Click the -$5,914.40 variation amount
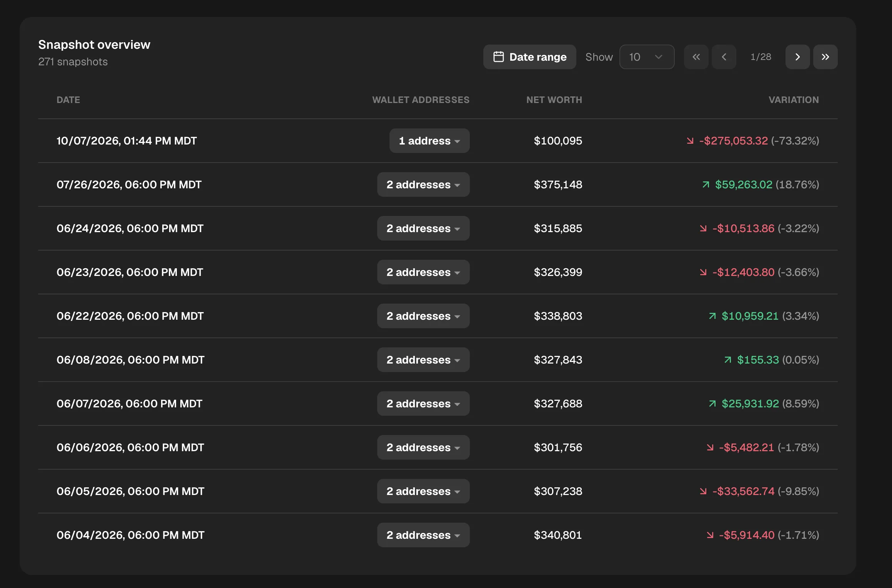 [x=747, y=535]
